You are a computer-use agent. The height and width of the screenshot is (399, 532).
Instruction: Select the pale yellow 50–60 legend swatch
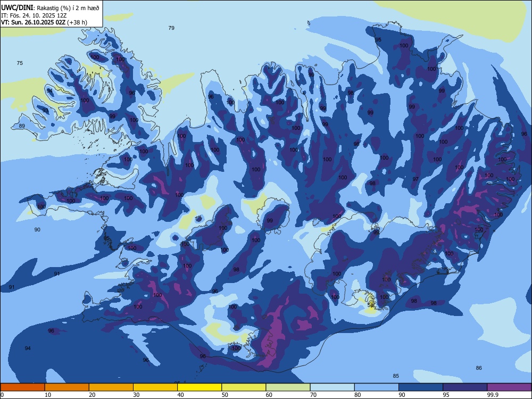(x=244, y=387)
